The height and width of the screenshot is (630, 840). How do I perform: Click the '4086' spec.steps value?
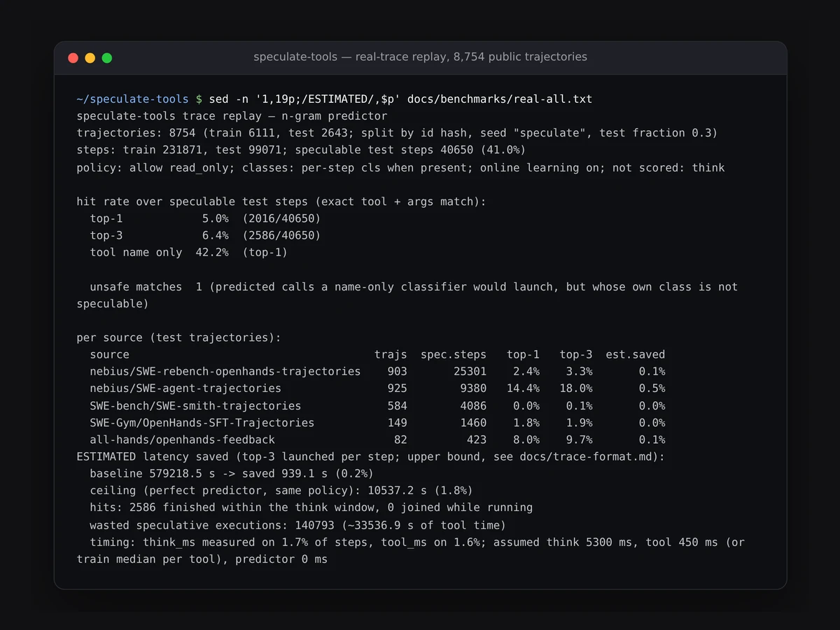point(472,405)
